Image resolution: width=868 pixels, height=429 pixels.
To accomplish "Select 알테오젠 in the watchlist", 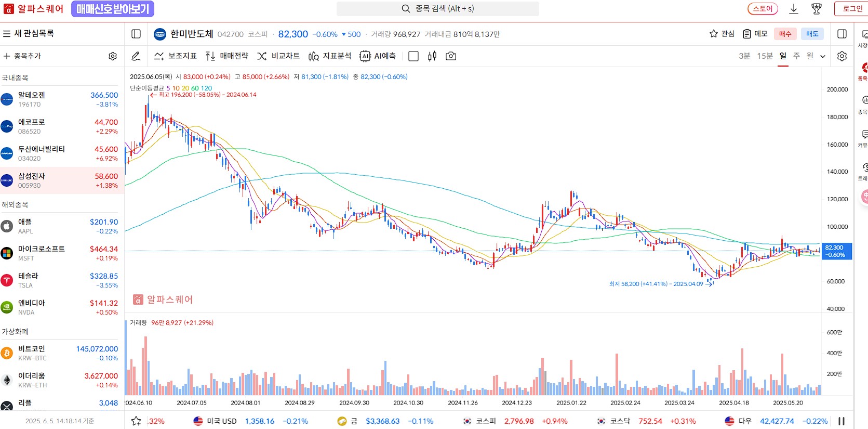I will click(61, 99).
